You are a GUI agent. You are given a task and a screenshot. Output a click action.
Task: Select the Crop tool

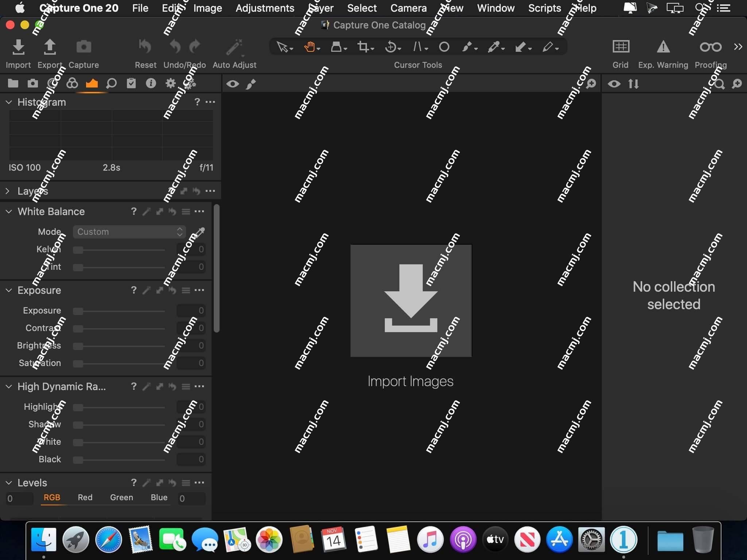[363, 47]
